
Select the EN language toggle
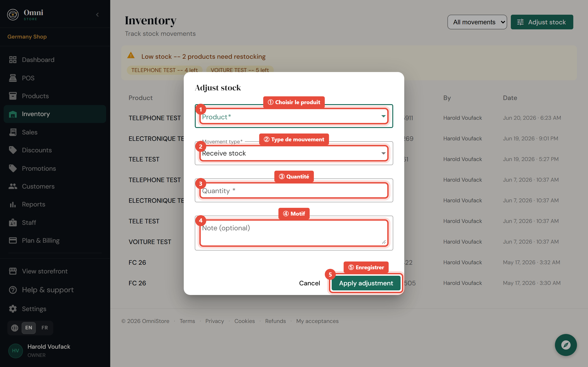pyautogui.click(x=29, y=328)
